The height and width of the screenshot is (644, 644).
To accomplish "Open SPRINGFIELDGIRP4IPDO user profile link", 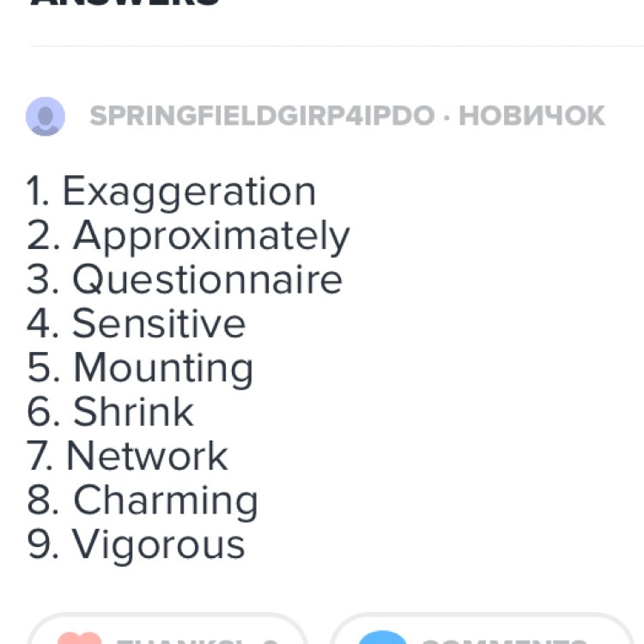I will tap(262, 116).
